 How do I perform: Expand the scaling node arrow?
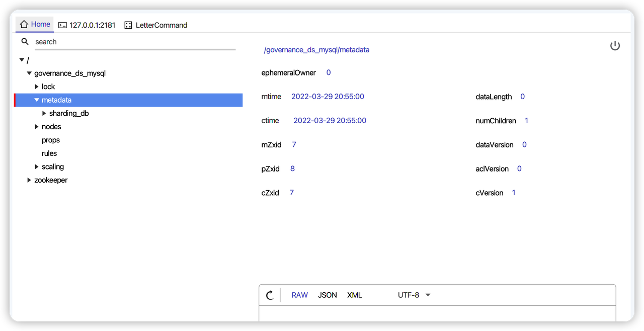tap(37, 167)
